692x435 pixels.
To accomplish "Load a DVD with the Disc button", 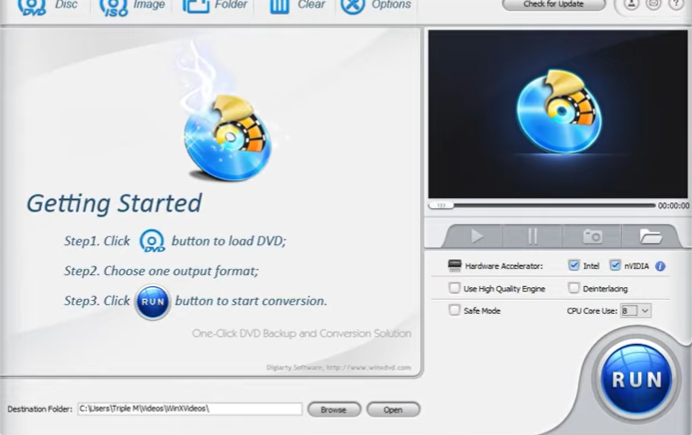I will pyautogui.click(x=47, y=6).
